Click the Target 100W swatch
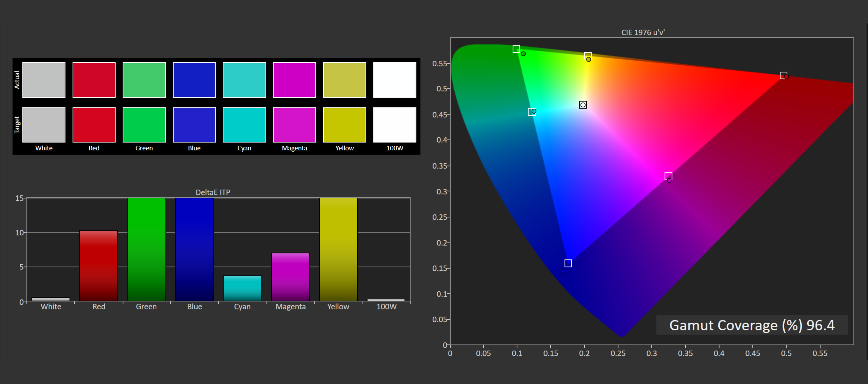The width and height of the screenshot is (868, 384). [395, 125]
